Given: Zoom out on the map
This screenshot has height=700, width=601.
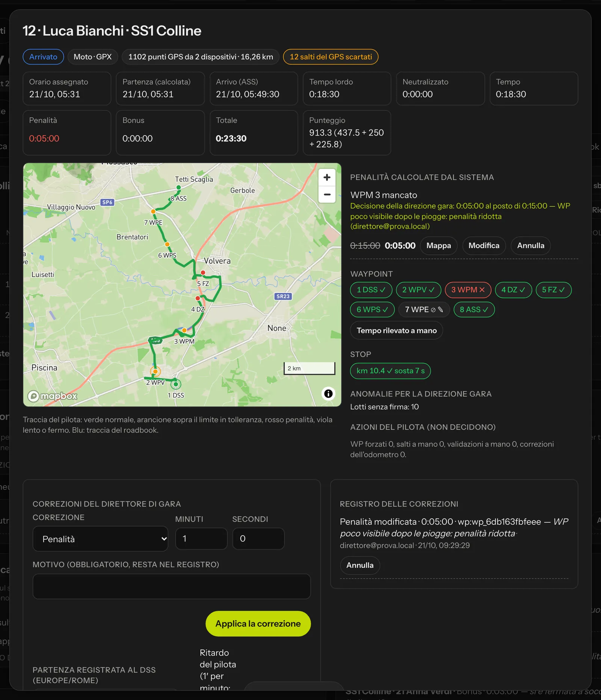Looking at the screenshot, I should pyautogui.click(x=327, y=195).
